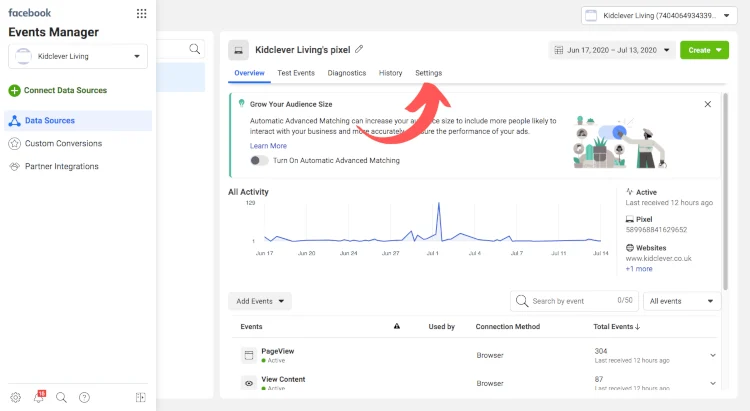Viewport: 750px width, 411px height.
Task: Open the apps grid menu icon
Action: tap(141, 14)
